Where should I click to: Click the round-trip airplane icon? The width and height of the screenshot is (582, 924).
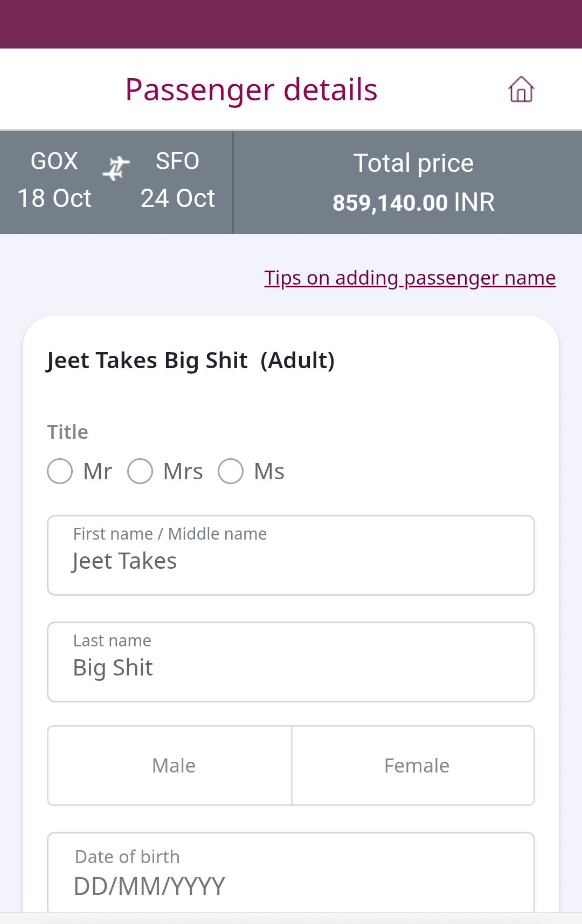(x=116, y=168)
